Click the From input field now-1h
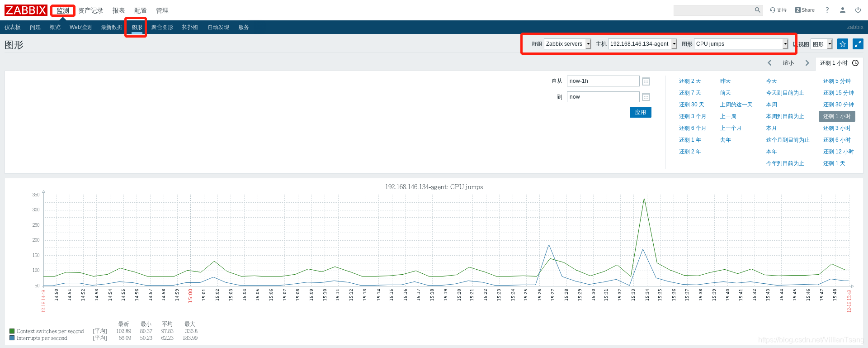The width and height of the screenshot is (868, 348). pos(603,81)
